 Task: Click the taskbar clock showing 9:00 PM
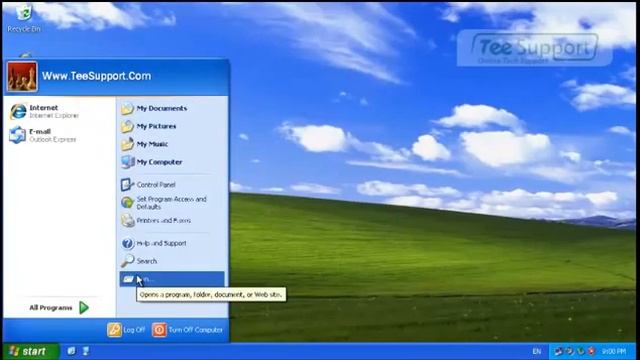pyautogui.click(x=613, y=351)
